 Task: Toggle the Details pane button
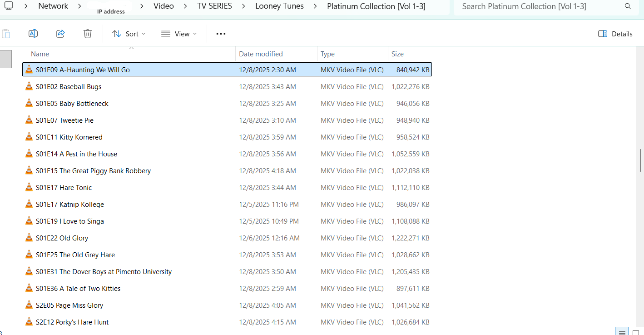coord(615,34)
